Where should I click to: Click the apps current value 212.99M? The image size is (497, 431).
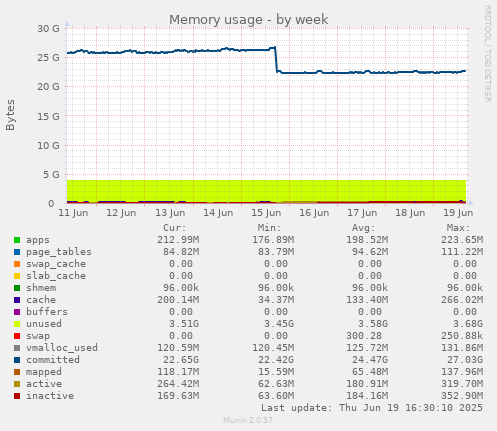click(178, 240)
